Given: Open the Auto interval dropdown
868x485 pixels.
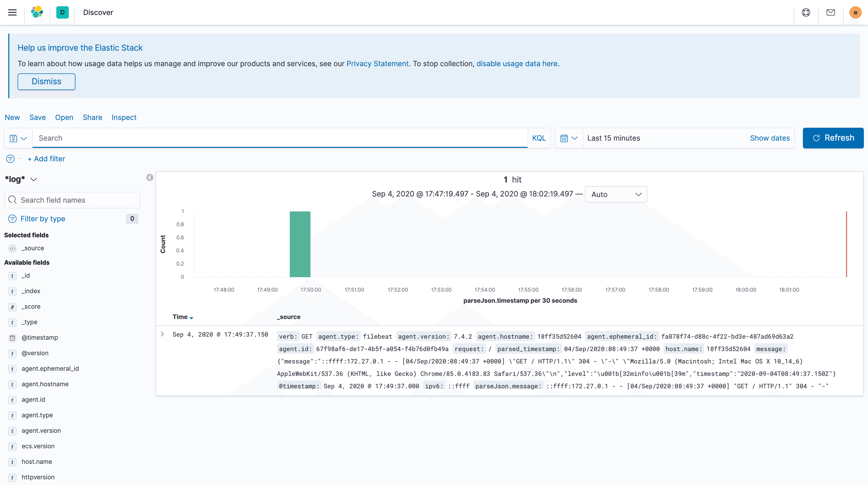Looking at the screenshot, I should 616,195.
